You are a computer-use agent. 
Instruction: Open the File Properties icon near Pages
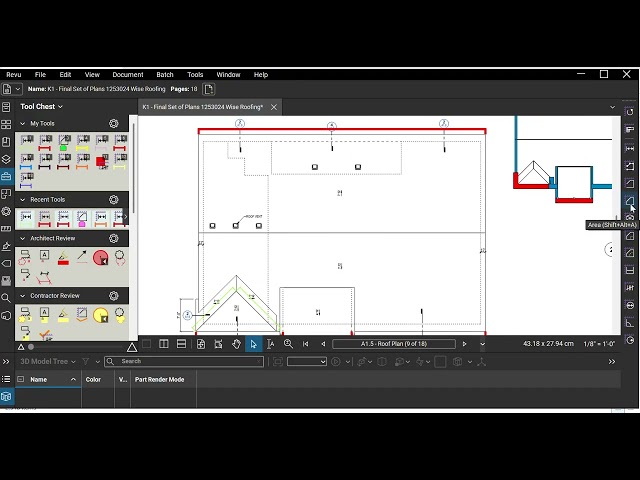coord(209,89)
